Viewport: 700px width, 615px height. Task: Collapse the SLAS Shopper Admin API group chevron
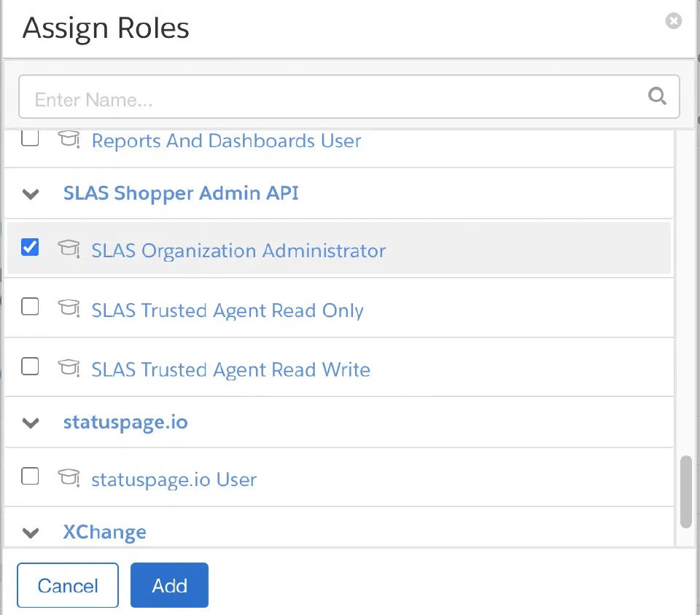coord(31,194)
